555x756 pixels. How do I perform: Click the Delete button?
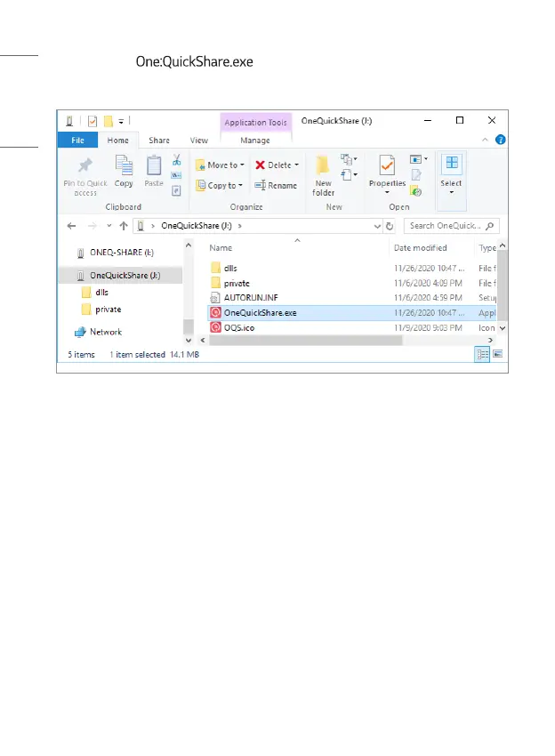(277, 165)
